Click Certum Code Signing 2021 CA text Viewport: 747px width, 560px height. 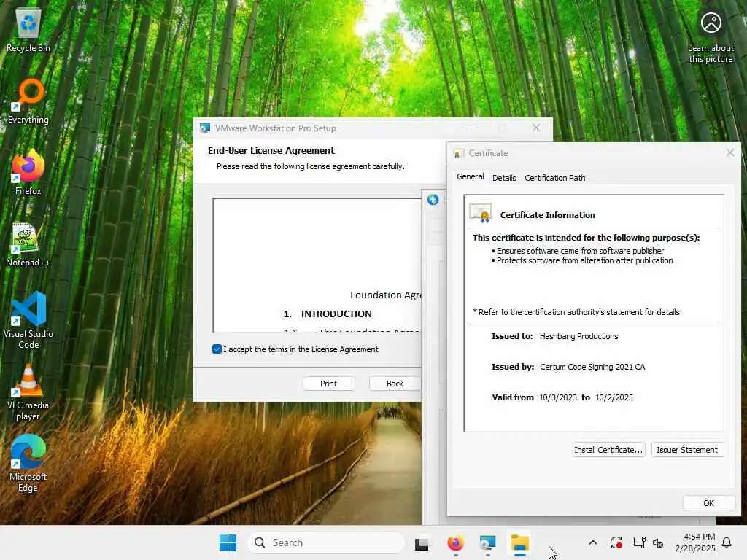[x=592, y=367]
